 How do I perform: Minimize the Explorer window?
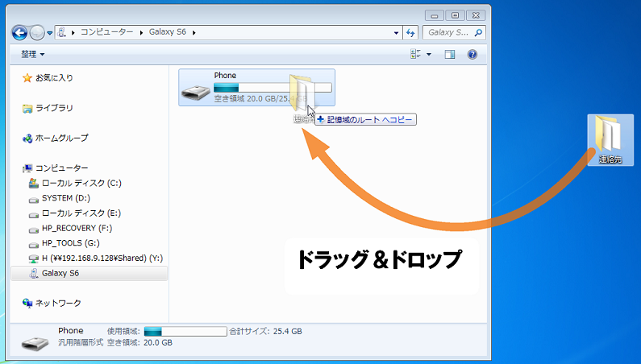(434, 15)
